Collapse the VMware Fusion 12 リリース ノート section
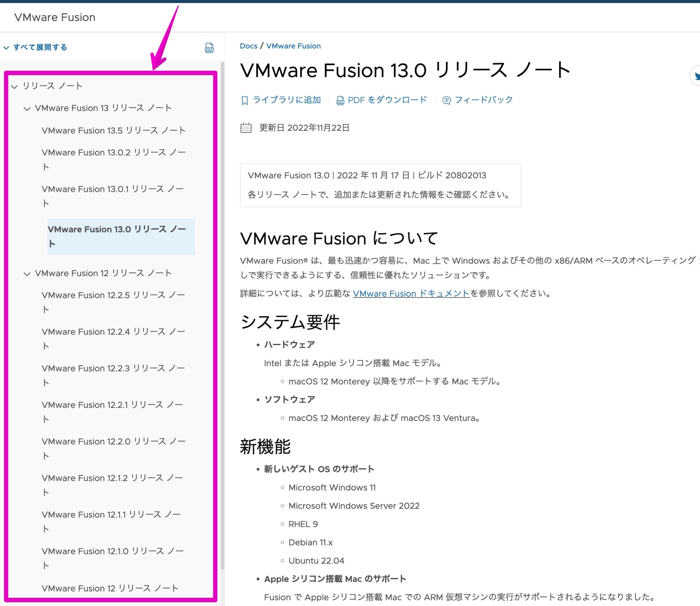Image resolution: width=700 pixels, height=606 pixels. point(27,273)
